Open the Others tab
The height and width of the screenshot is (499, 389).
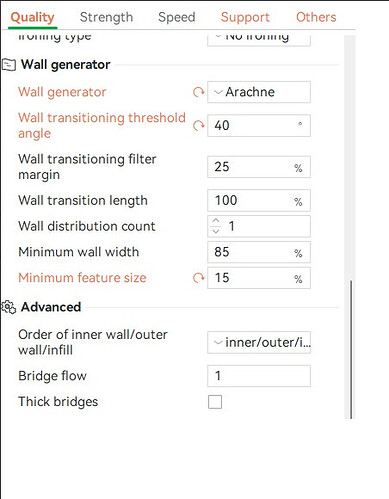316,17
